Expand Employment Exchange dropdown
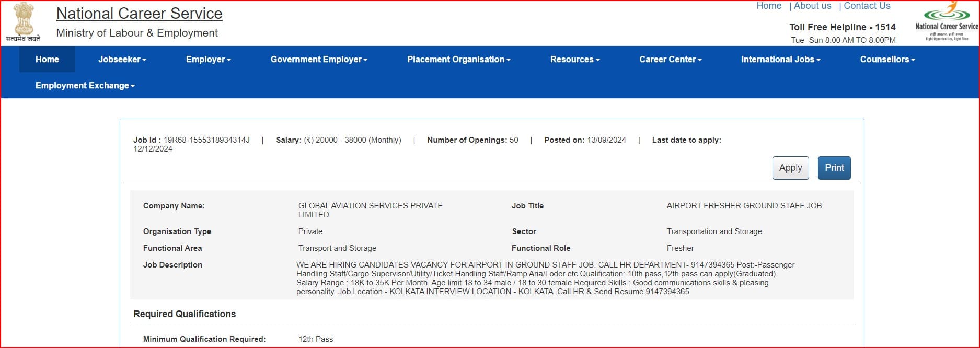The width and height of the screenshot is (980, 348). click(85, 85)
